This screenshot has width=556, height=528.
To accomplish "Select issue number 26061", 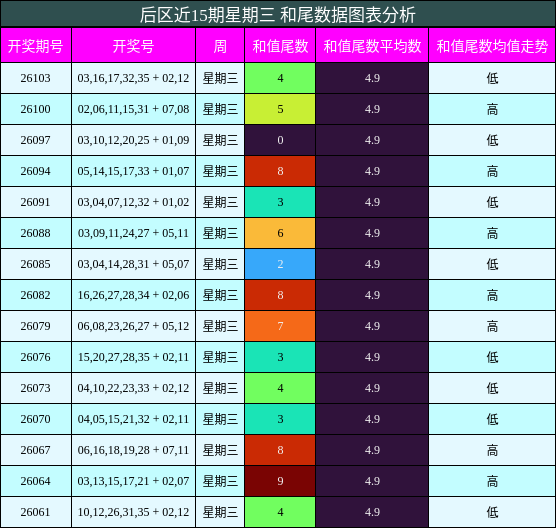I will coord(35,512).
